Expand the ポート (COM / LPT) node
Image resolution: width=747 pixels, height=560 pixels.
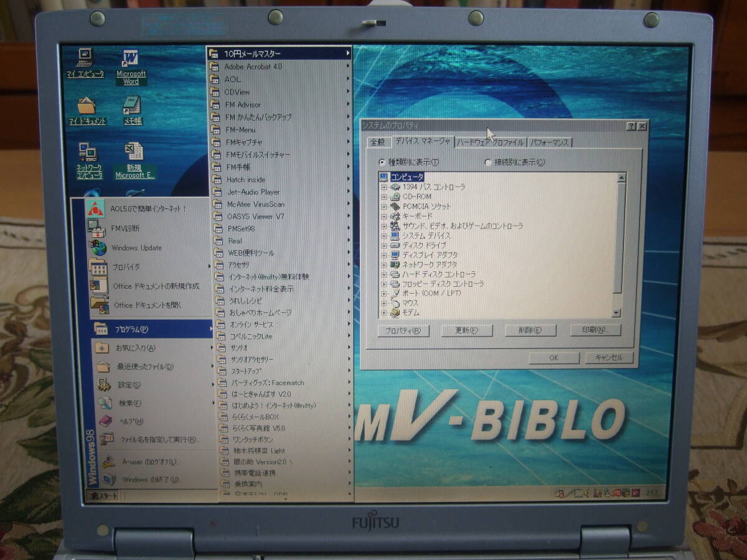point(384,293)
